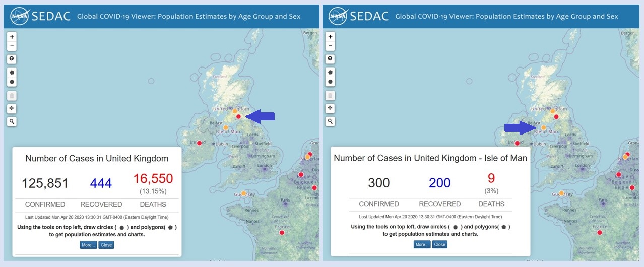Open the help icon in right viewer

click(330, 59)
